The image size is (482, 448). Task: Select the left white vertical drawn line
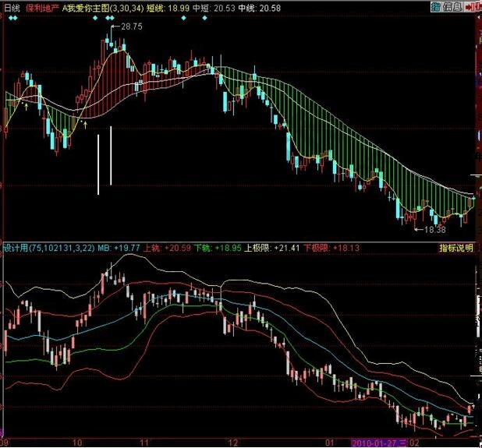tap(98, 164)
